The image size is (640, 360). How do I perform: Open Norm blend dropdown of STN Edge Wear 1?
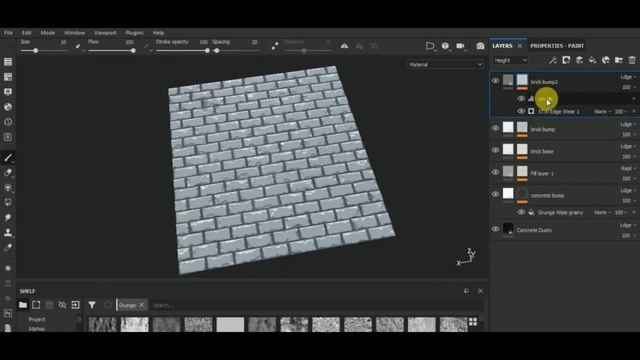click(x=602, y=111)
